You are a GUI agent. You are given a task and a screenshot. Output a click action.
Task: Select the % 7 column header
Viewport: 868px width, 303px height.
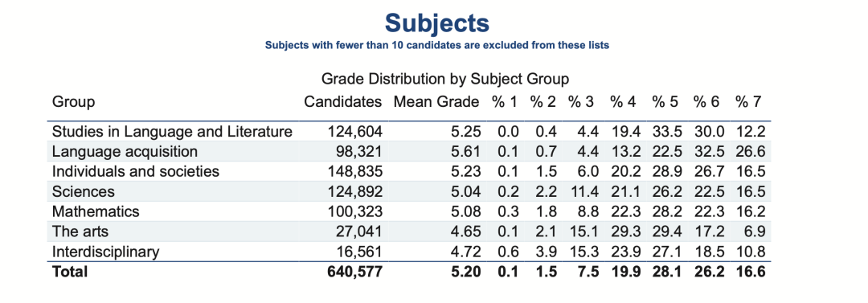[x=748, y=102]
